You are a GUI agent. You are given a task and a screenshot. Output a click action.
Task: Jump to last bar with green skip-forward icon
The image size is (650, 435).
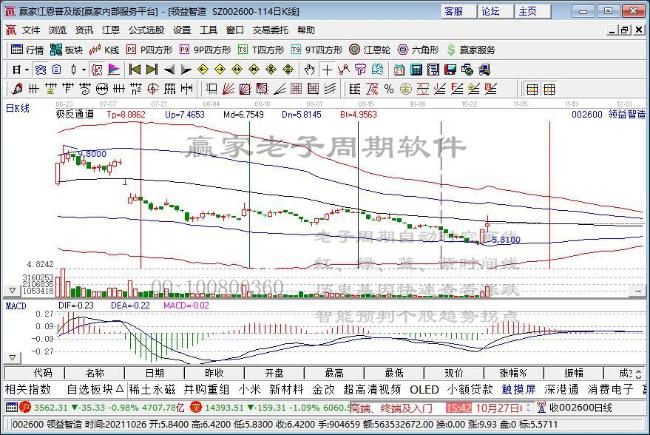pyautogui.click(x=152, y=70)
